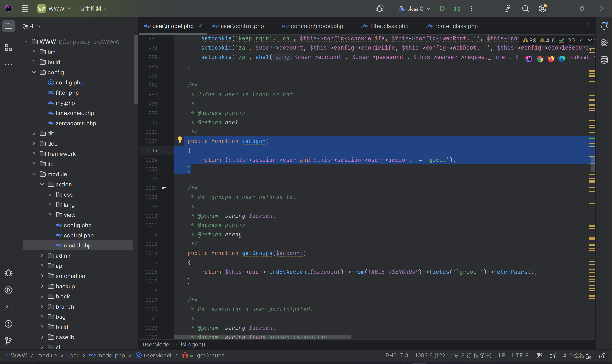Open the Terminal tool window
The height and width of the screenshot is (364, 612).
[x=8, y=307]
